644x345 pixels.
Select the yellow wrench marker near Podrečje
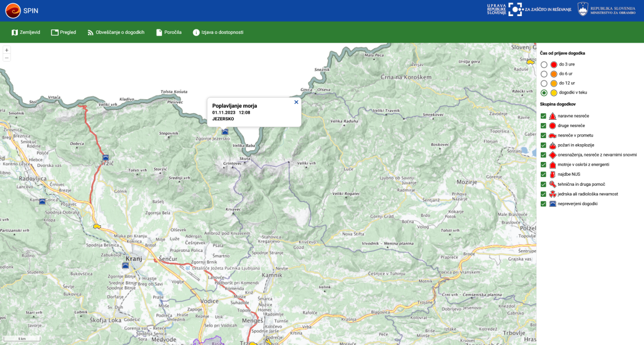[x=269, y=341]
